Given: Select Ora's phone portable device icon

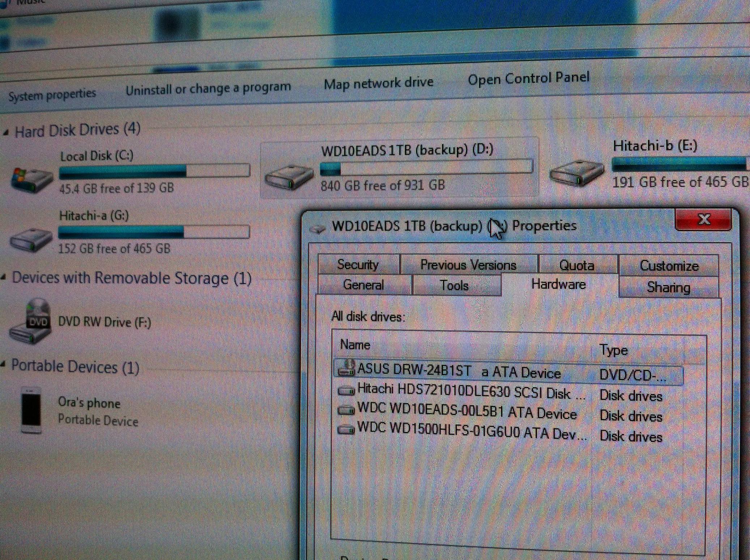Looking at the screenshot, I should (31, 410).
